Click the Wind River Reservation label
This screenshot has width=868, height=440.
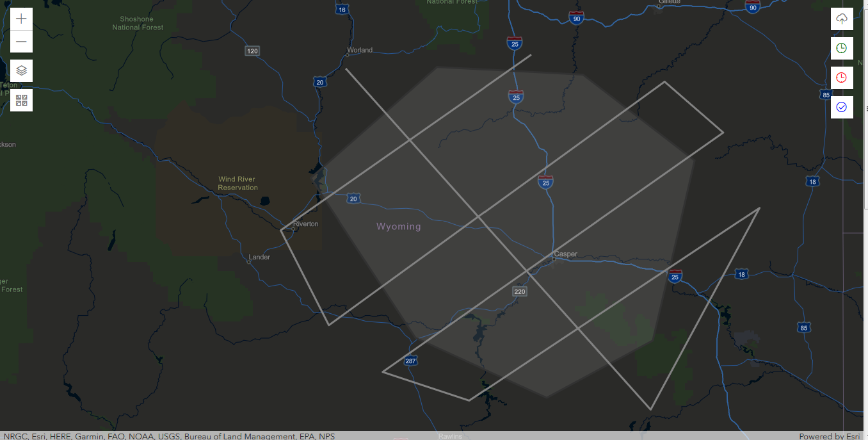click(x=237, y=183)
